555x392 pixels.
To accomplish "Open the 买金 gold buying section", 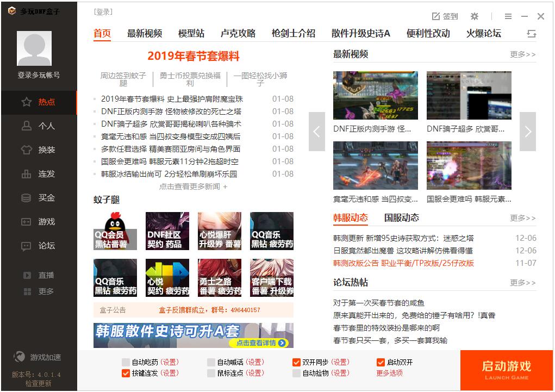I will [38, 197].
